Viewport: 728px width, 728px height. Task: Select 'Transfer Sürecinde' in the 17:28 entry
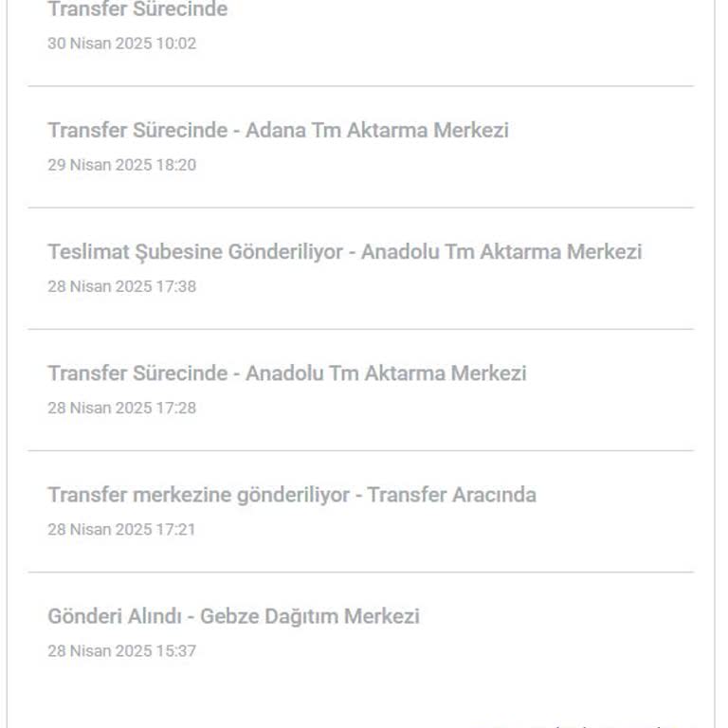pos(137,373)
